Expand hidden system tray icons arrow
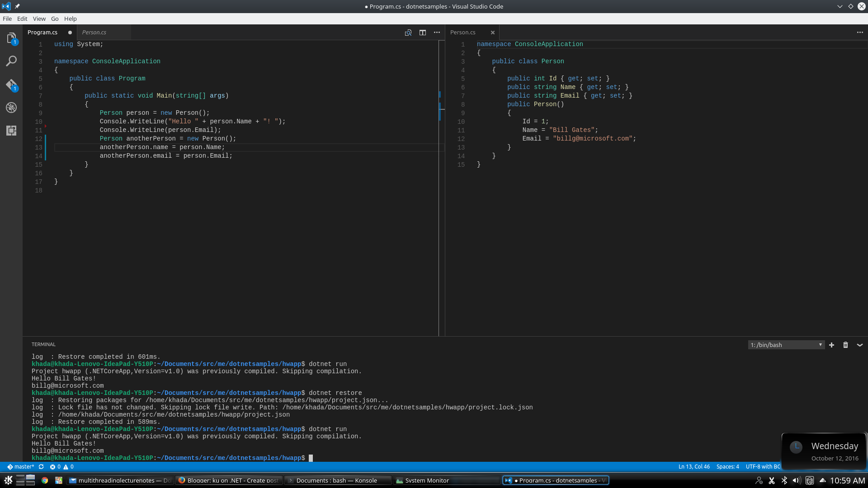The height and width of the screenshot is (488, 868). tap(823, 481)
